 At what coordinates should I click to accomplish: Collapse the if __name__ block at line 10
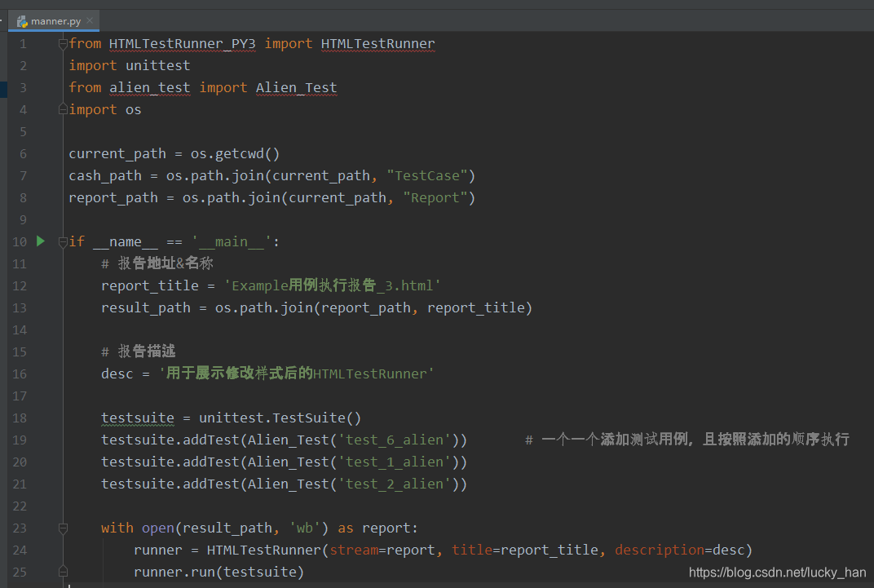click(x=63, y=241)
